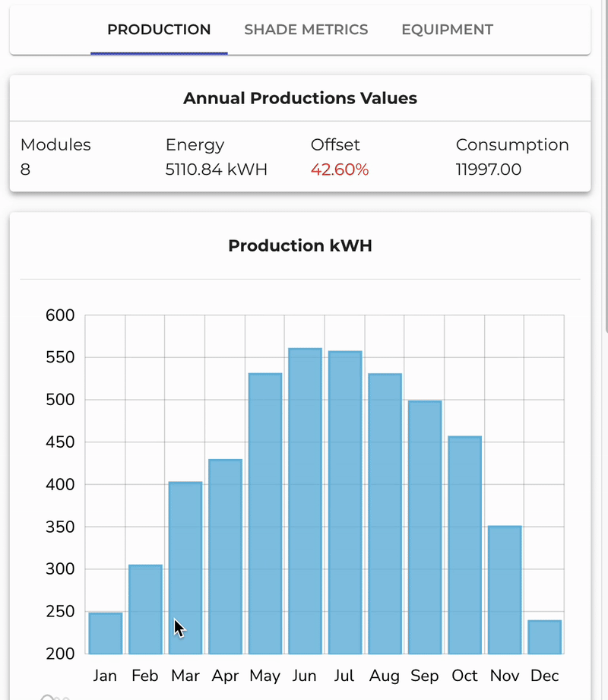Switch to the SHADE METRICS tab

click(x=306, y=30)
